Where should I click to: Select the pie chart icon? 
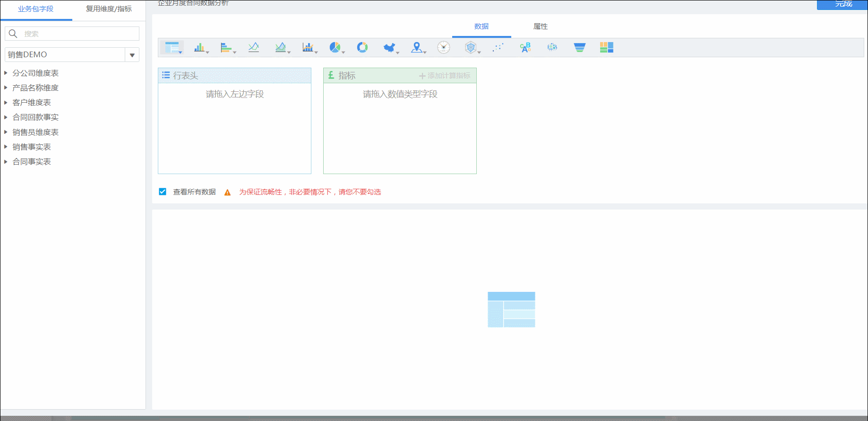(335, 47)
